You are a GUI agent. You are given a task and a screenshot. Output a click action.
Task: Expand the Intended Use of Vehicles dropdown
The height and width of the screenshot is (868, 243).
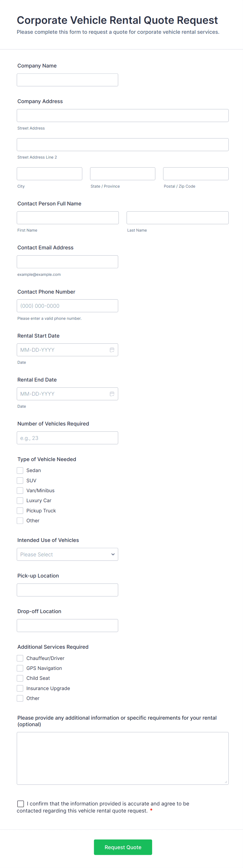click(x=67, y=554)
